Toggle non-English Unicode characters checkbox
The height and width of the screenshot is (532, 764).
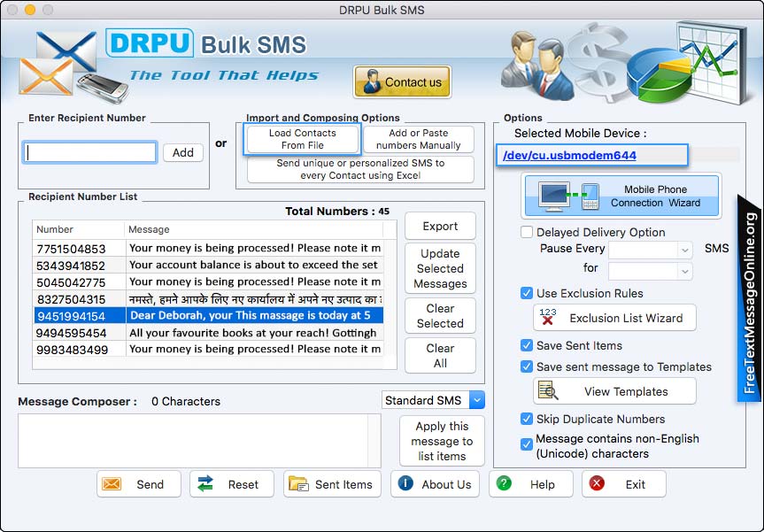click(526, 444)
